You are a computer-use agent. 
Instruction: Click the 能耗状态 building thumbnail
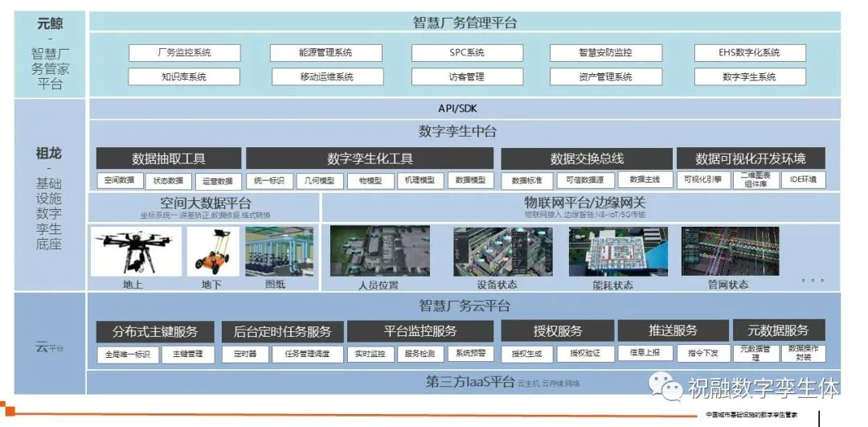[612, 250]
